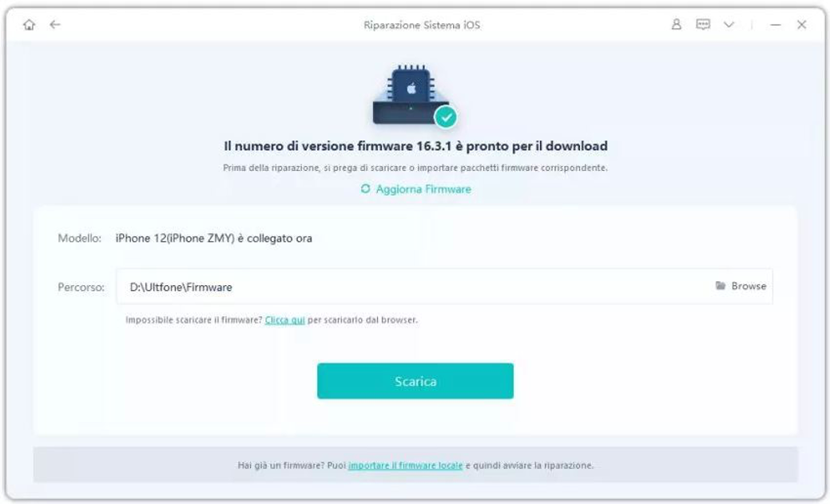Expand the title bar chevron menu

(729, 24)
